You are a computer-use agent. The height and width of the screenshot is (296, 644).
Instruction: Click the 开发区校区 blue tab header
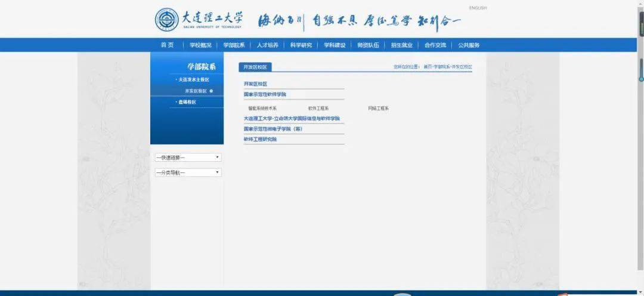pos(255,67)
